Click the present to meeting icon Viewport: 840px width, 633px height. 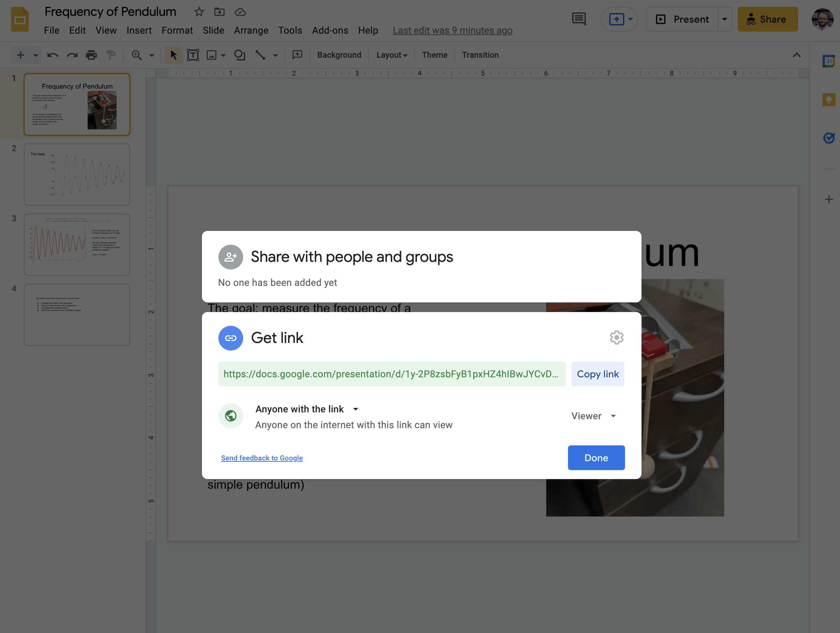pos(616,19)
